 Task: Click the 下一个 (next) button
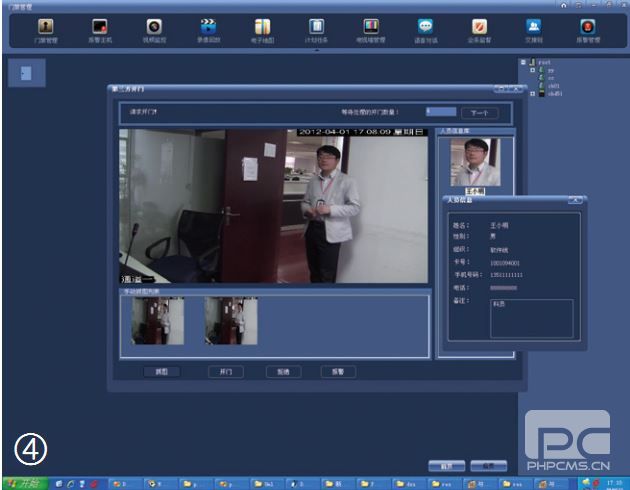click(x=479, y=113)
